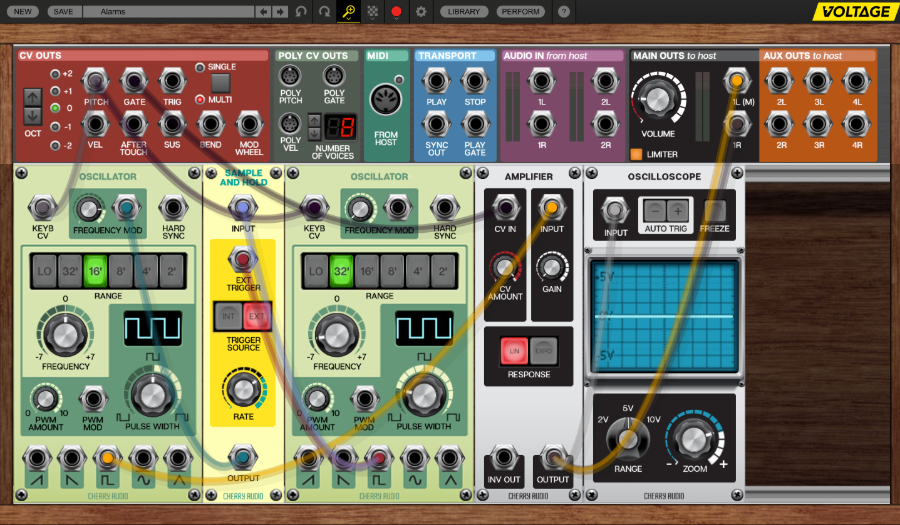Open help with the question mark icon

[564, 12]
